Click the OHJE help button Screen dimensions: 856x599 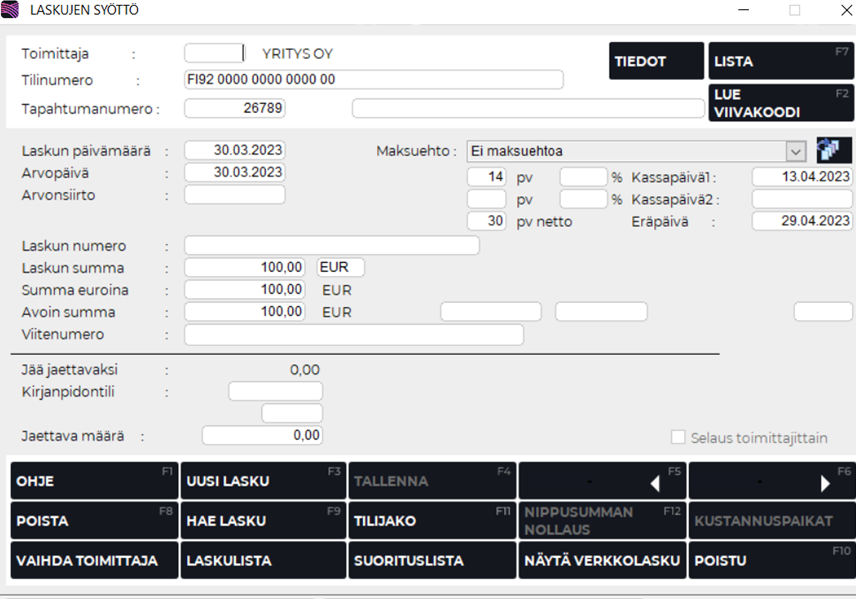pos(94,481)
